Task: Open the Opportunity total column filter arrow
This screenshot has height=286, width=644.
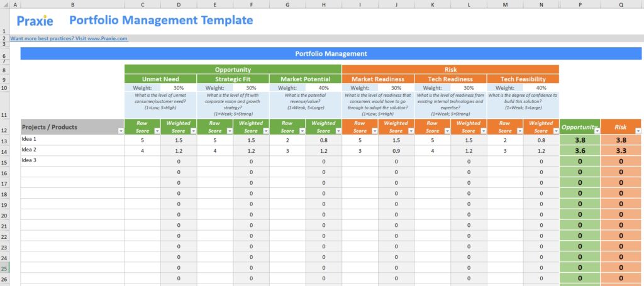Action: [595, 131]
